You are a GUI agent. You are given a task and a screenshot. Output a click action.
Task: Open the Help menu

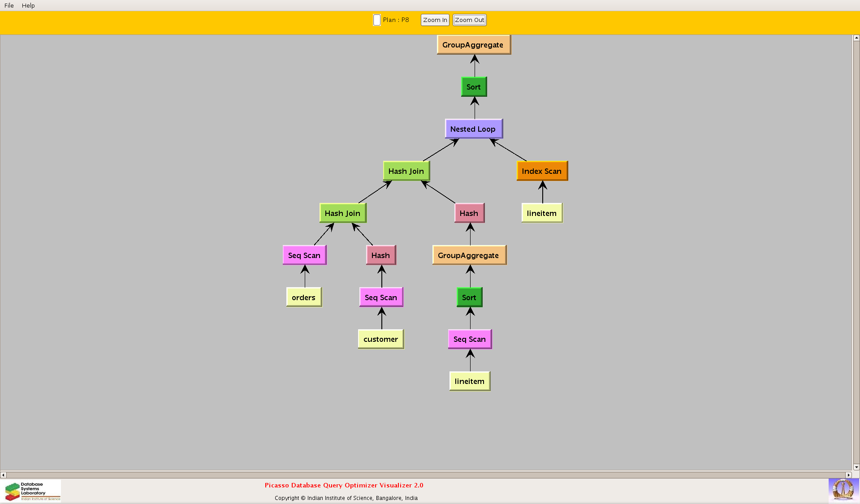(x=28, y=5)
